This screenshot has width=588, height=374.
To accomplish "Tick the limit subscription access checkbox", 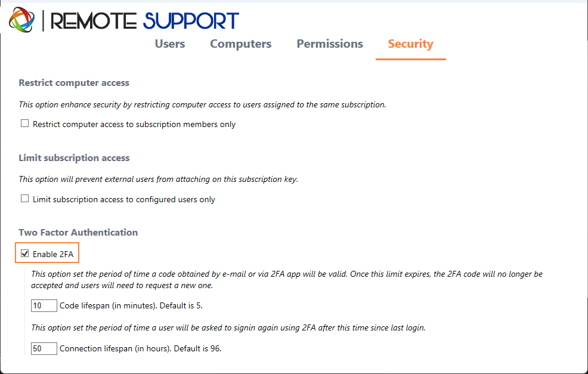I will pos(25,199).
